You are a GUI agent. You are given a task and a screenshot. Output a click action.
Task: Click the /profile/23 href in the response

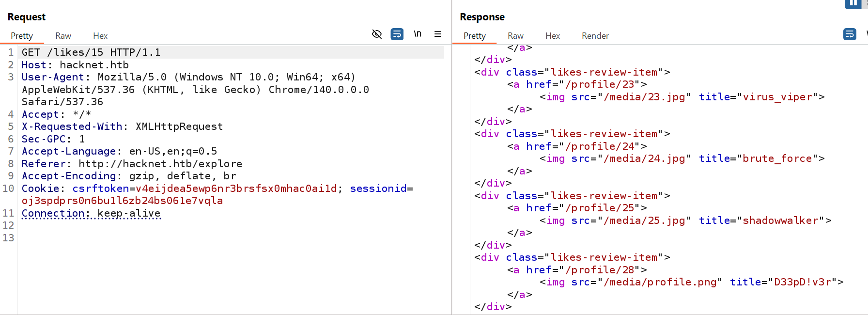pos(600,84)
